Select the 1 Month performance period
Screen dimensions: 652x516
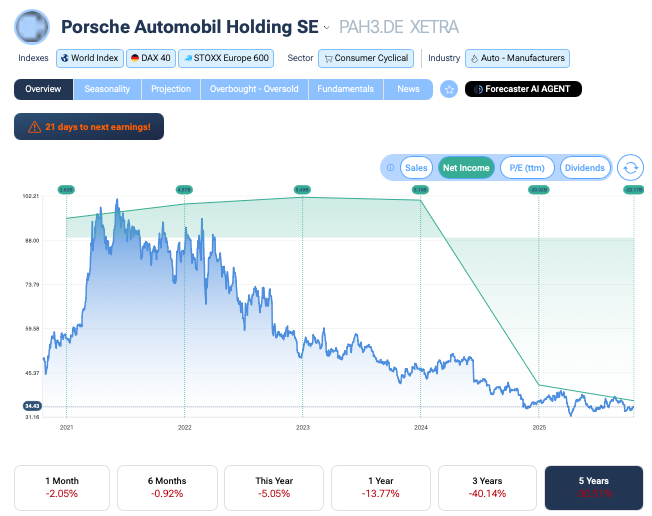coord(60,487)
